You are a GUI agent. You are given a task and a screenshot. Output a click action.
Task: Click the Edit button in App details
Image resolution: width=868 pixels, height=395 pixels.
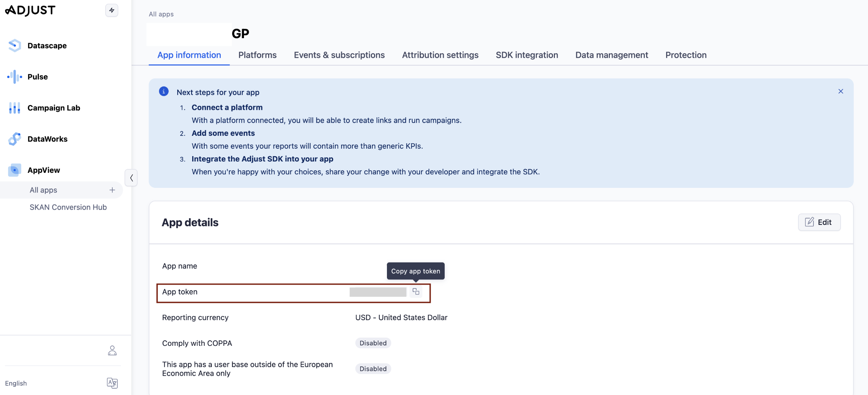point(819,222)
